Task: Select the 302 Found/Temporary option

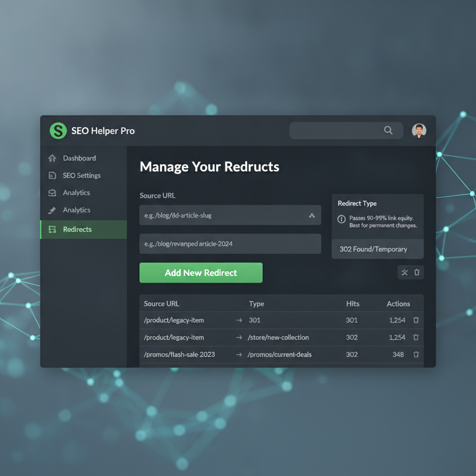Action: pos(377,249)
